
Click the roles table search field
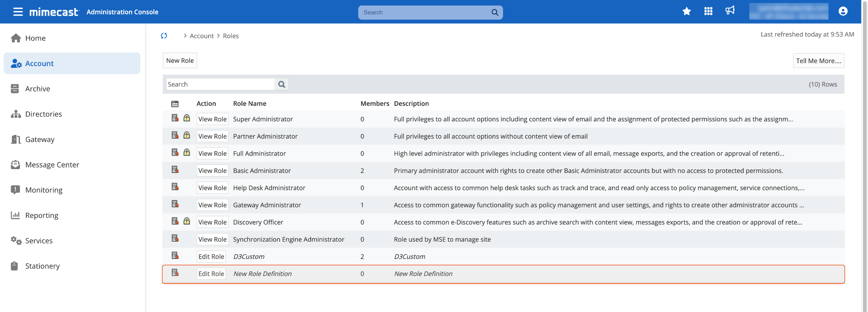[220, 84]
